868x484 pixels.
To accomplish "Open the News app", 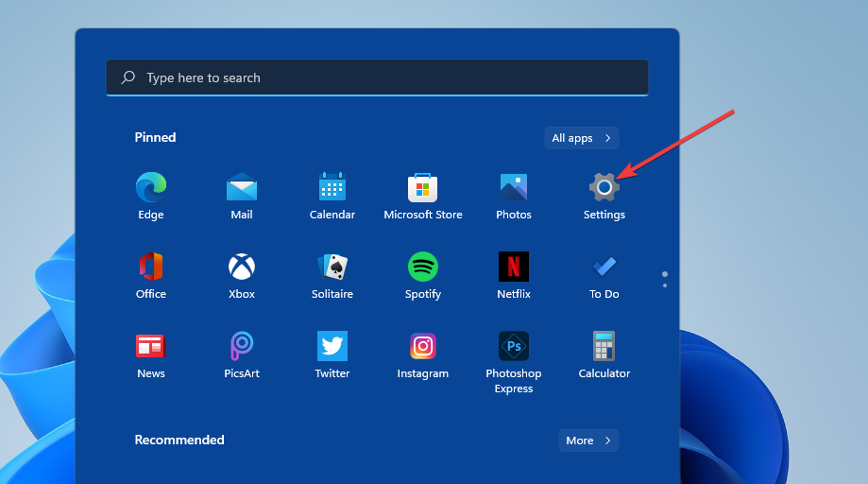I will click(150, 355).
